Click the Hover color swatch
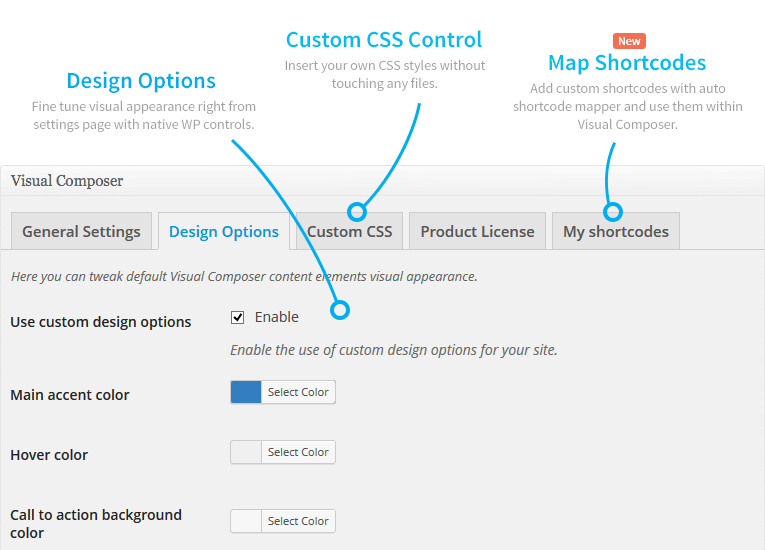Viewport: 765px width, 550px height. pyautogui.click(x=246, y=452)
